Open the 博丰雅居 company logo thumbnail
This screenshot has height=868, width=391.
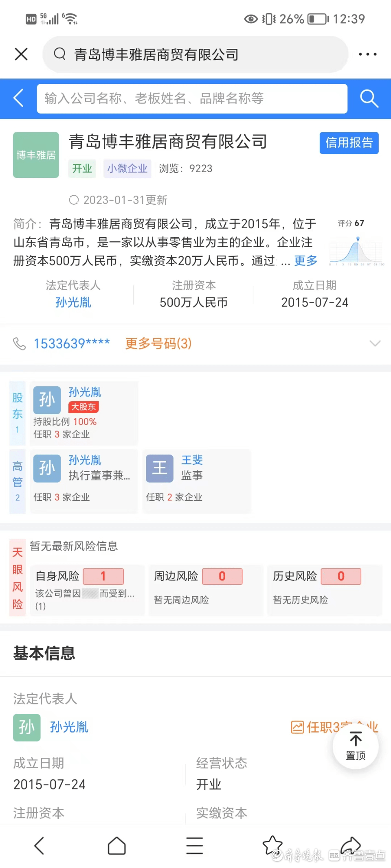pyautogui.click(x=36, y=155)
